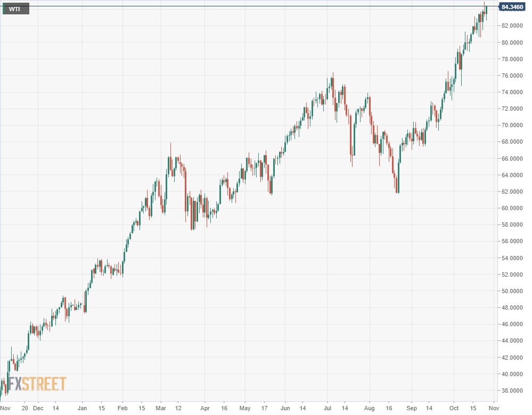Click the 60.0000 price axis label
The height and width of the screenshot is (415, 532).
pyautogui.click(x=512, y=208)
